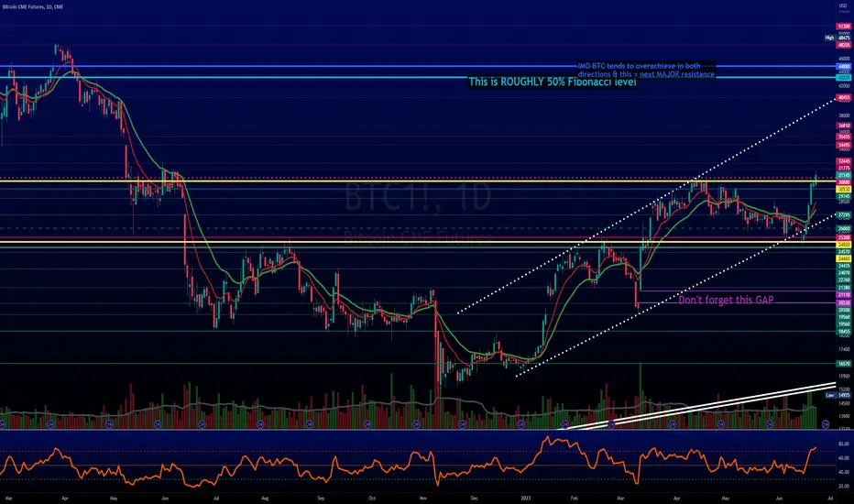Click the 'Don't forget this GAP' annotation

(726, 300)
